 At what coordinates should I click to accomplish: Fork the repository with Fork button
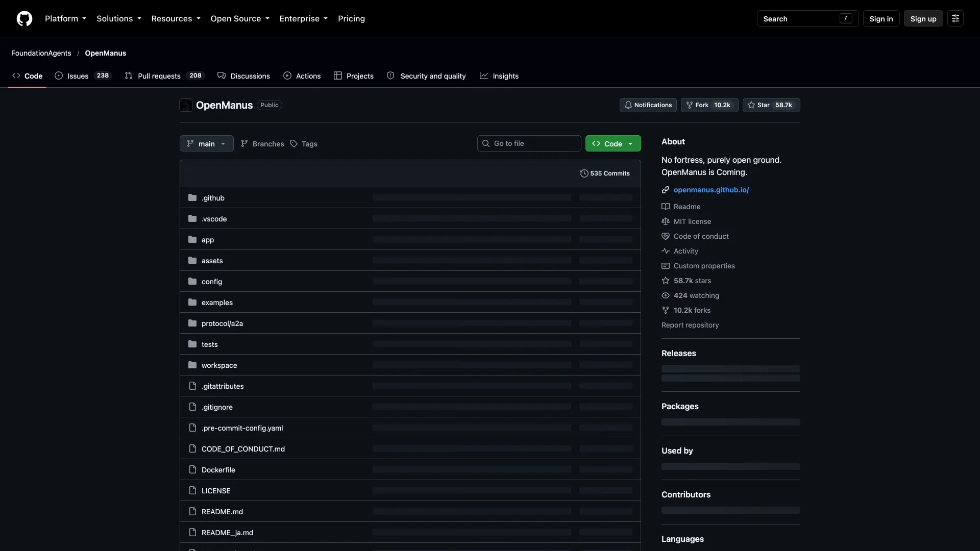click(x=709, y=105)
